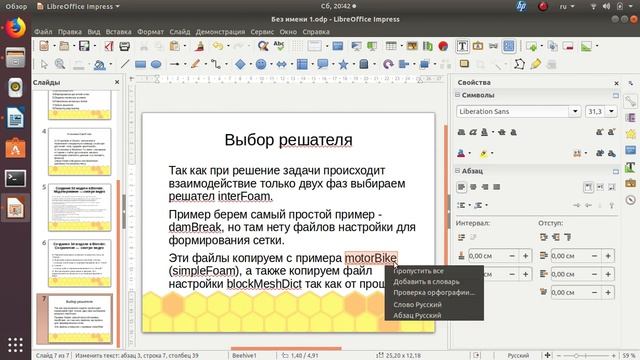This screenshot has height=360, width=640.
Task: Open a file with the folder icon
Action: [x=64, y=46]
